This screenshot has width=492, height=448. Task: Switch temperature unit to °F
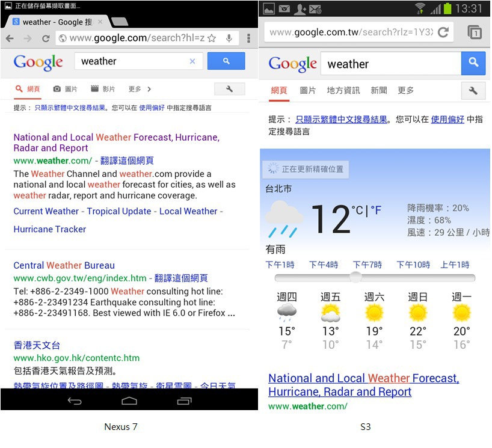pyautogui.click(x=376, y=210)
